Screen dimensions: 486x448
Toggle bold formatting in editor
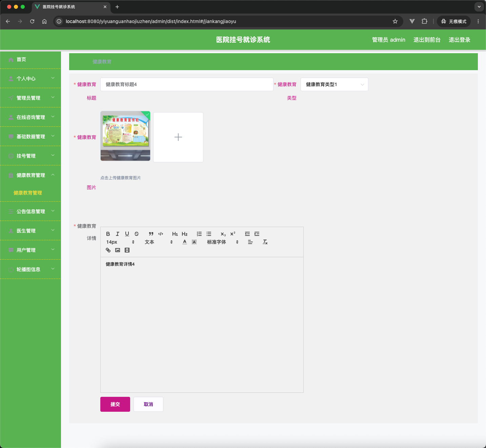pyautogui.click(x=108, y=234)
